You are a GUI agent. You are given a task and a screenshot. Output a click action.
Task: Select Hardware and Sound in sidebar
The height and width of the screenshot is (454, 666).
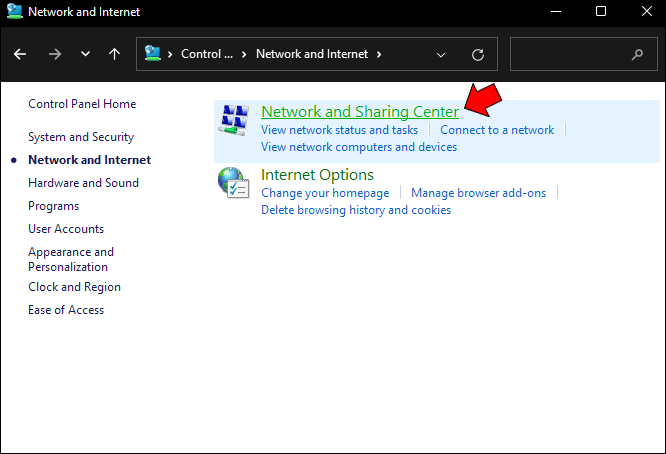pos(83,183)
